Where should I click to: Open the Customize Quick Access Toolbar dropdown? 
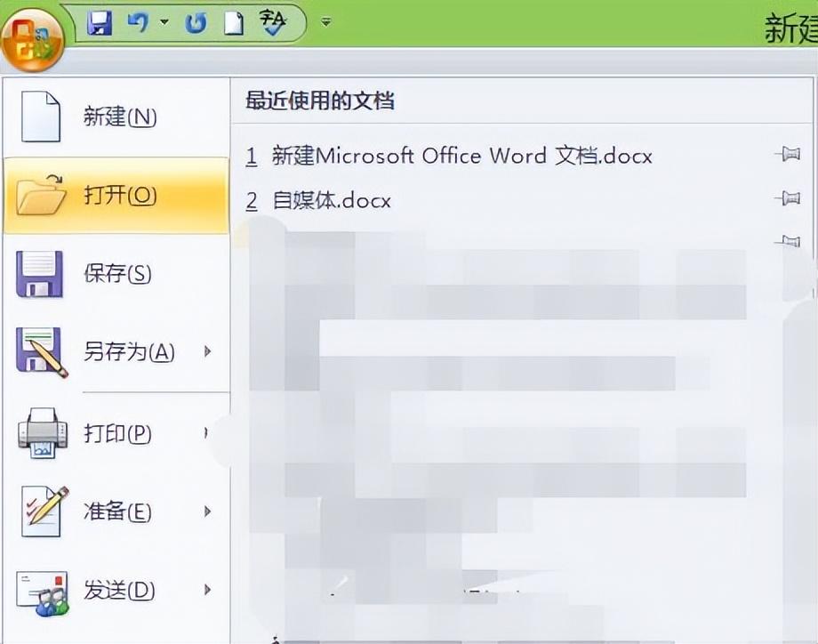pos(325,21)
